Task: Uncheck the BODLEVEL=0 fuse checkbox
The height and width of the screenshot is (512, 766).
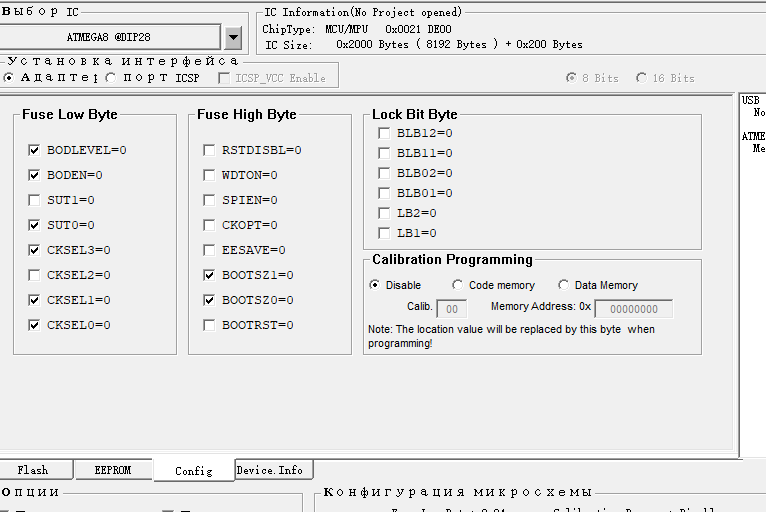Action: tap(35, 150)
